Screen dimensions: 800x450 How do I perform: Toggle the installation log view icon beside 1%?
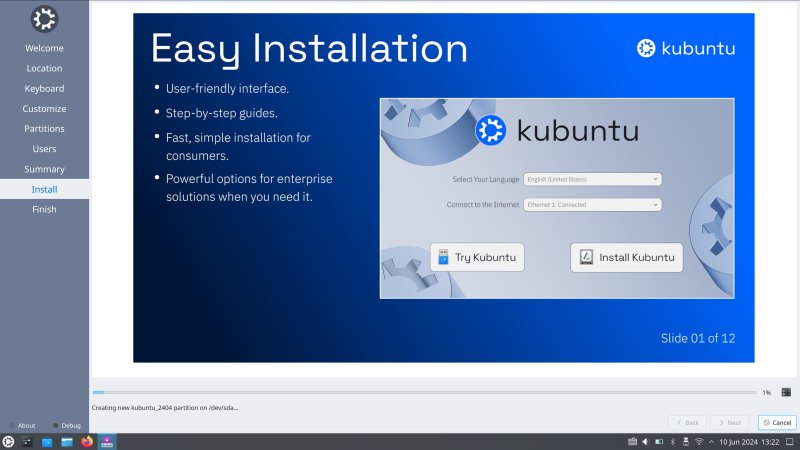coord(786,392)
